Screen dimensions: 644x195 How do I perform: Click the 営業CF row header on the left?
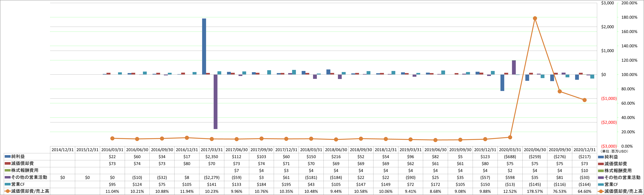[x=27, y=185]
